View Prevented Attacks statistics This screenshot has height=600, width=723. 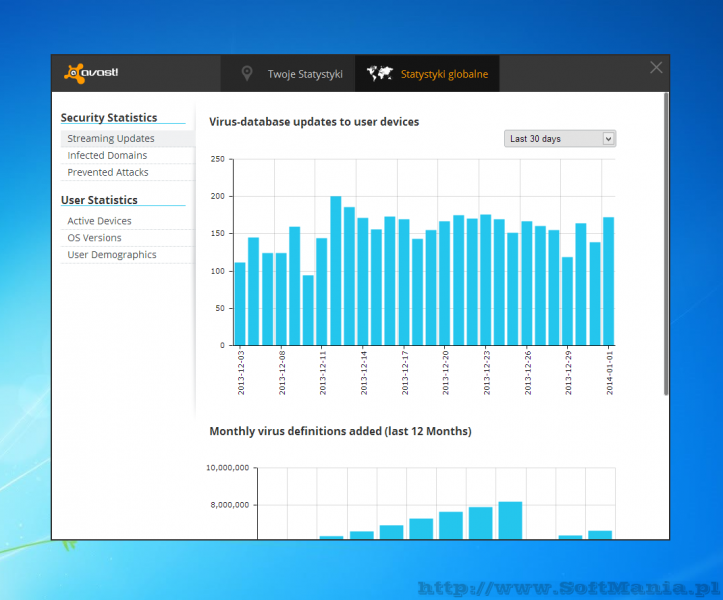[x=128, y=172]
